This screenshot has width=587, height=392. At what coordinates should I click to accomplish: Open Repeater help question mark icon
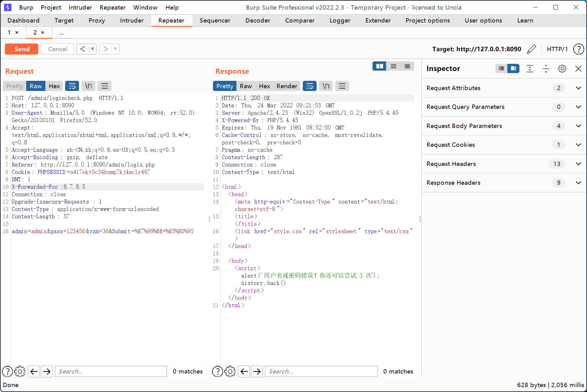pyautogui.click(x=578, y=49)
